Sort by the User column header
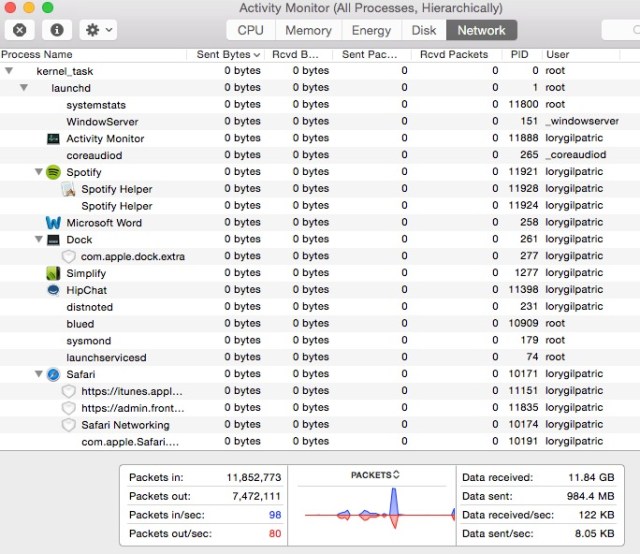This screenshot has width=640, height=554. (x=581, y=55)
